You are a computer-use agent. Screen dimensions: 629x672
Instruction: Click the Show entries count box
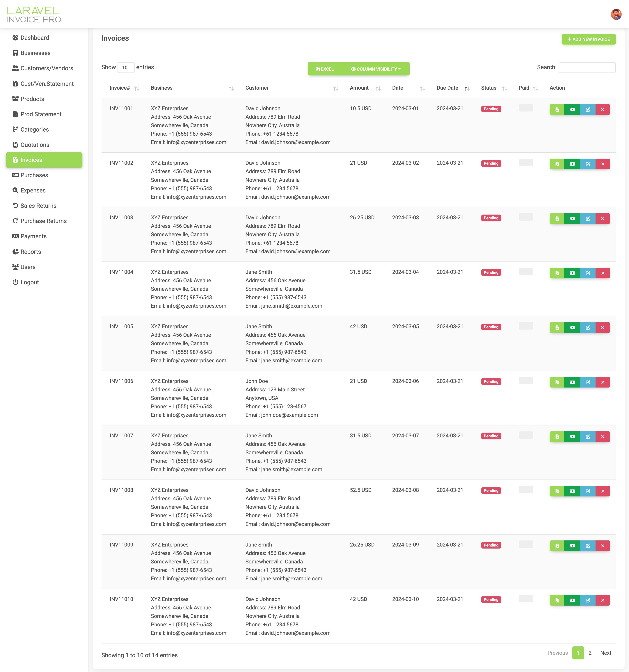point(126,68)
